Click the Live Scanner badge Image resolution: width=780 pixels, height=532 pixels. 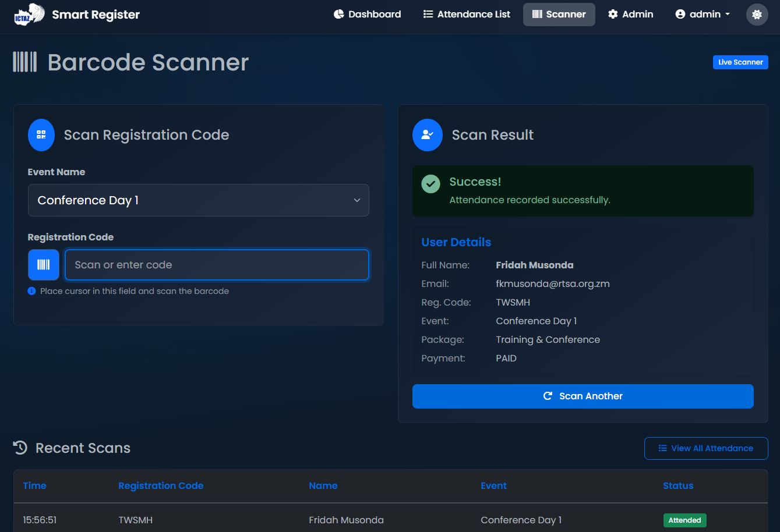click(x=740, y=62)
